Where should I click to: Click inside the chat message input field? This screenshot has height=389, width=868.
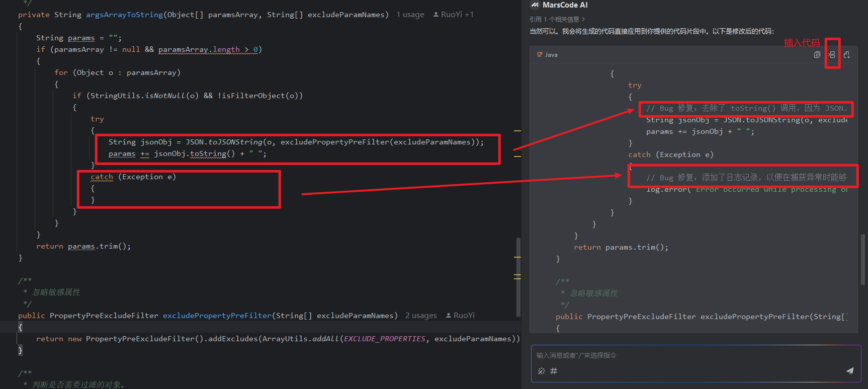[x=694, y=355]
